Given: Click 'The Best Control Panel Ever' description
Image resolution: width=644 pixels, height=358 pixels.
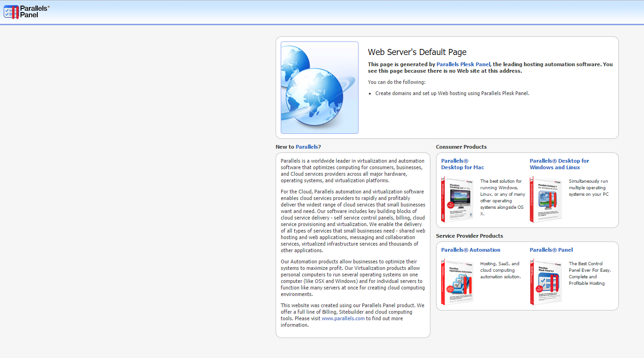Looking at the screenshot, I should pyautogui.click(x=590, y=274).
